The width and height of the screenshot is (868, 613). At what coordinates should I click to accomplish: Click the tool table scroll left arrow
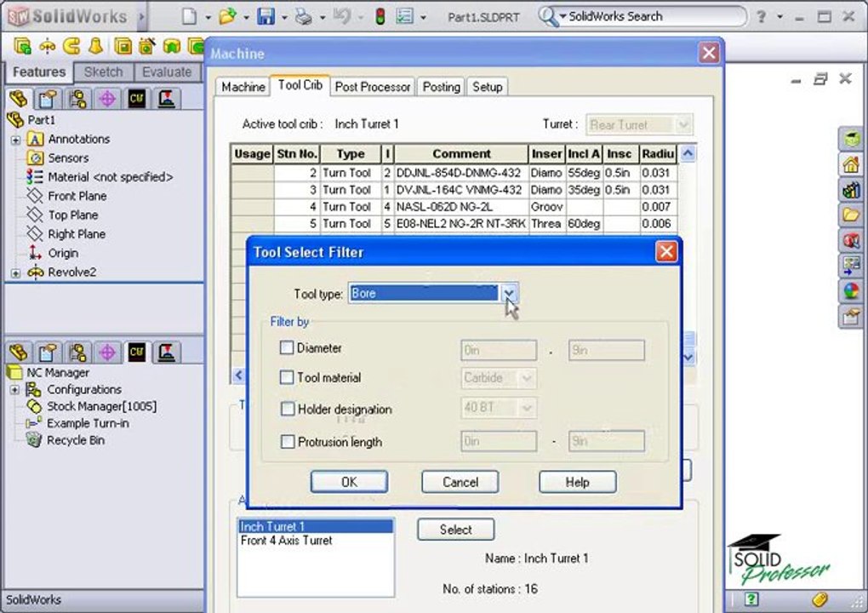(238, 375)
